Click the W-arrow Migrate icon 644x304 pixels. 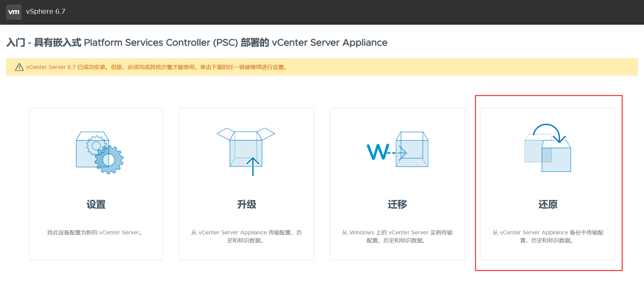coord(397,150)
